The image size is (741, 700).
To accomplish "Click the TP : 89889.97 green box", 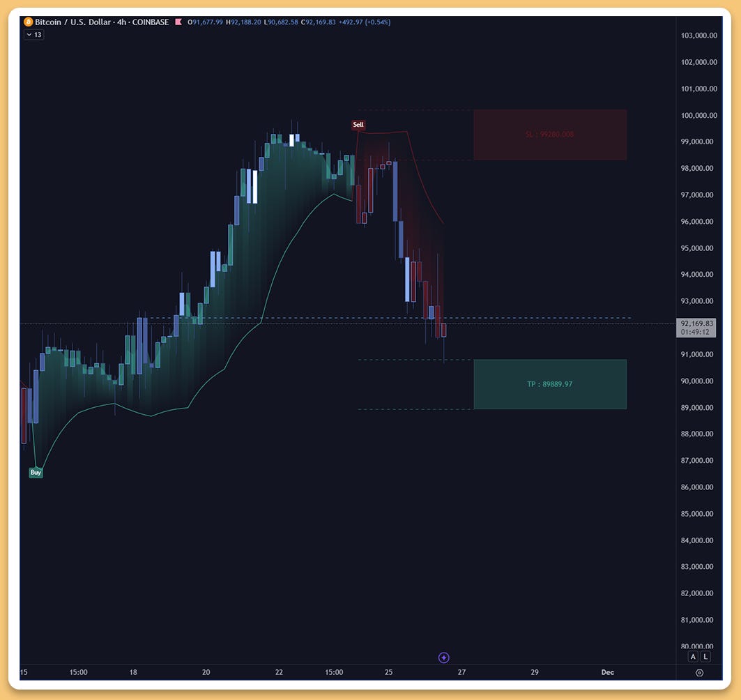I will 549,384.
